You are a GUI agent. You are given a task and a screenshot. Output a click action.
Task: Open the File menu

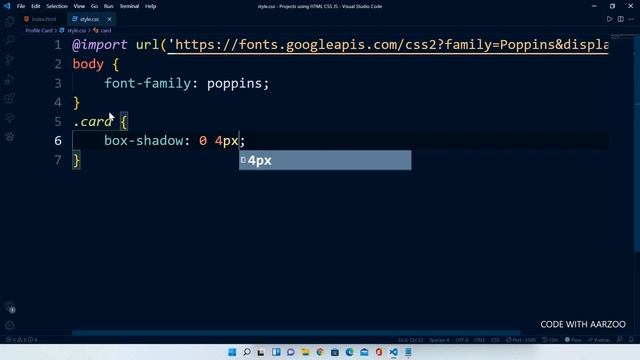pos(21,6)
